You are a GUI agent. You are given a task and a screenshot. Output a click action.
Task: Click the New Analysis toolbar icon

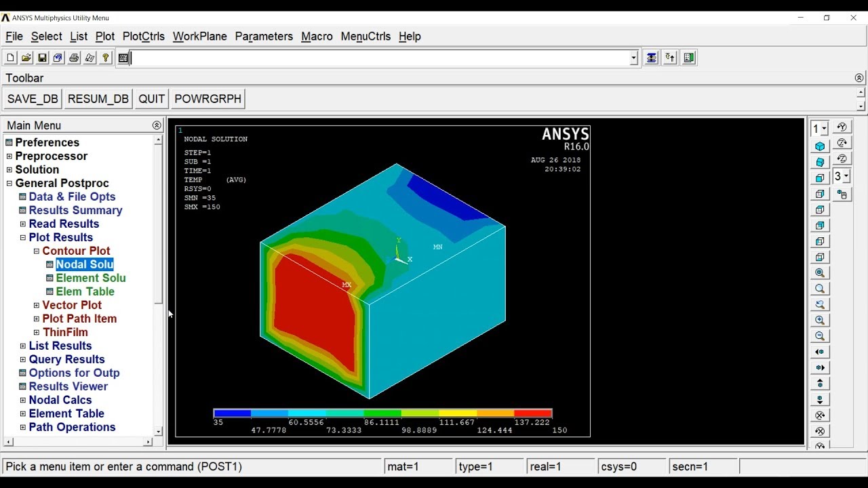[10, 58]
